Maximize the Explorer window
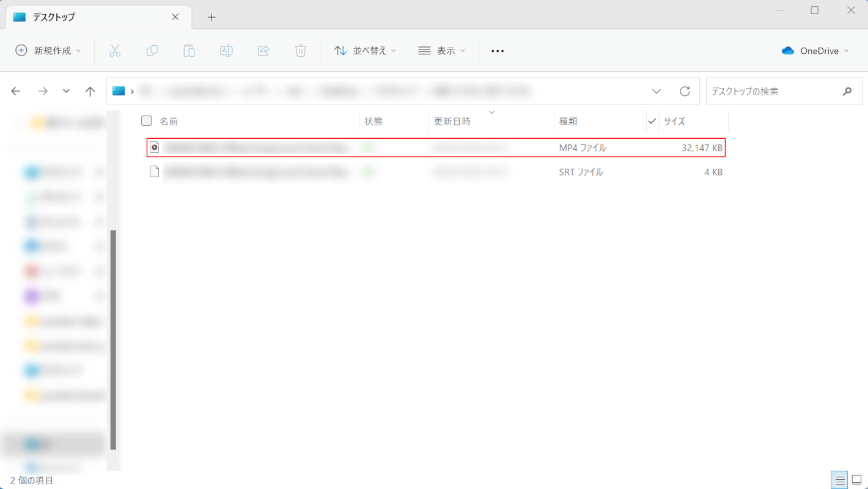868x489 pixels. coord(814,10)
